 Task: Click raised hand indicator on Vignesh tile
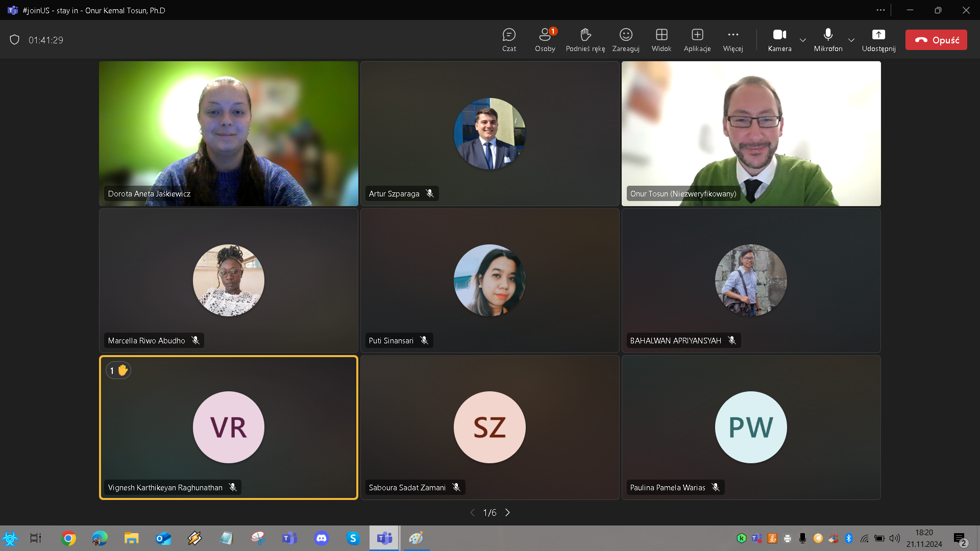(118, 370)
